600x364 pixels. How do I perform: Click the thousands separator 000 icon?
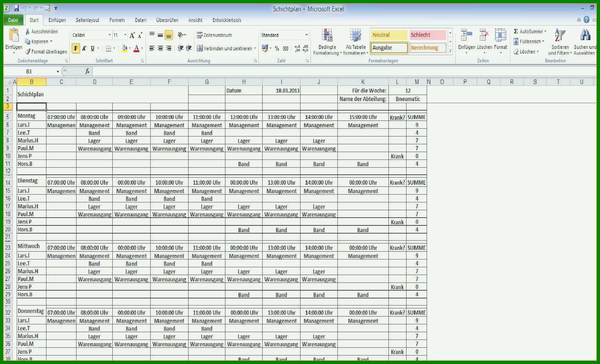[286, 49]
